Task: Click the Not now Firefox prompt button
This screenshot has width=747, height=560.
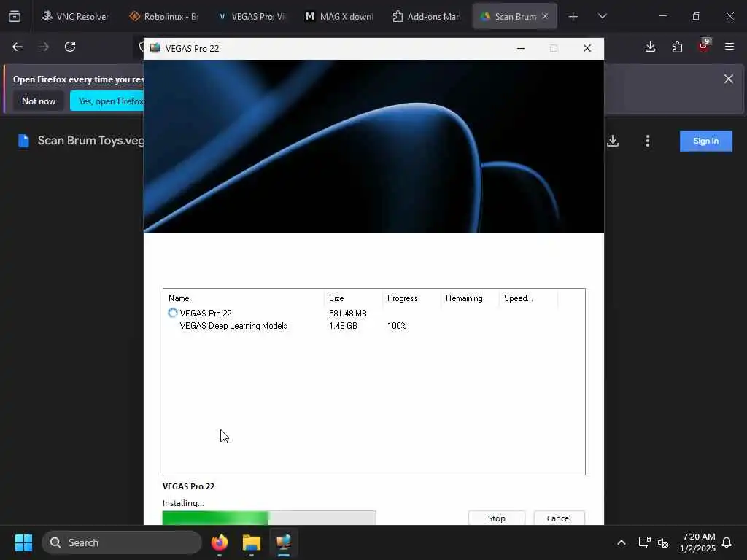Action: tap(39, 101)
